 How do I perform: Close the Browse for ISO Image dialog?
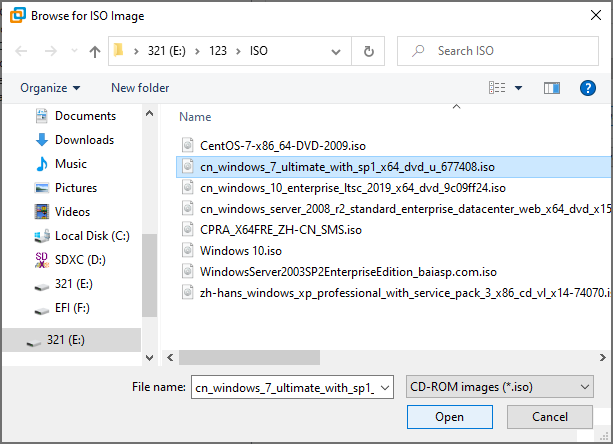point(596,15)
